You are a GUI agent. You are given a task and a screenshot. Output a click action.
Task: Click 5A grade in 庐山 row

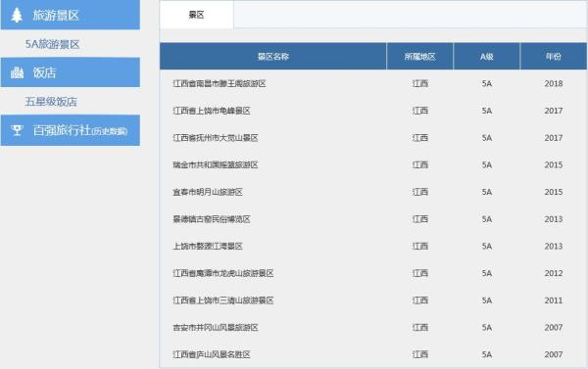click(x=487, y=354)
